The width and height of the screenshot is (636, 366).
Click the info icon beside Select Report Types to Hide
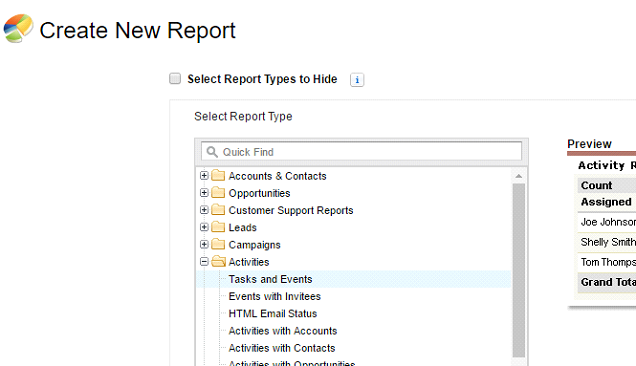point(357,80)
